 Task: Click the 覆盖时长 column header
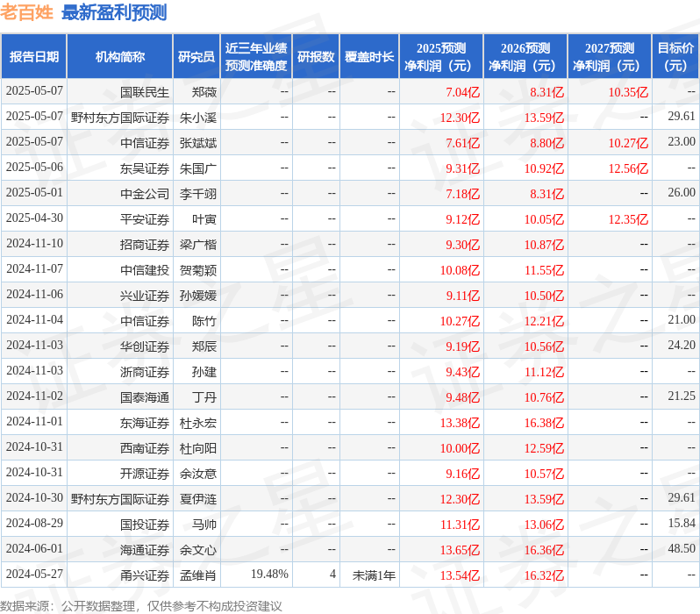click(369, 57)
